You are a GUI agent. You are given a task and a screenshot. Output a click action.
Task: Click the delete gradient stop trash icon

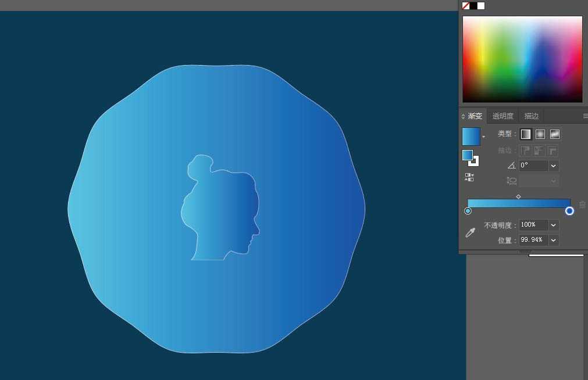point(582,205)
